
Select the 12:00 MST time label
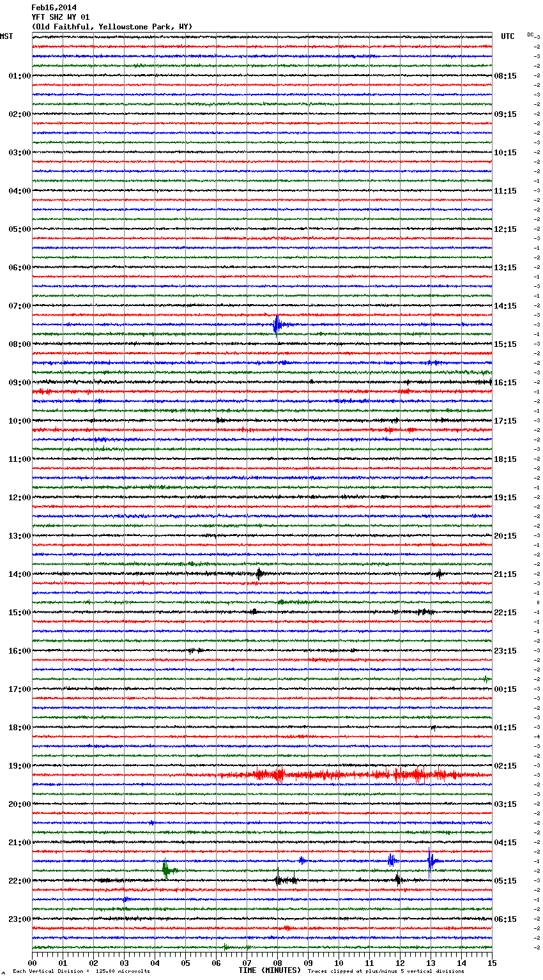click(x=19, y=498)
